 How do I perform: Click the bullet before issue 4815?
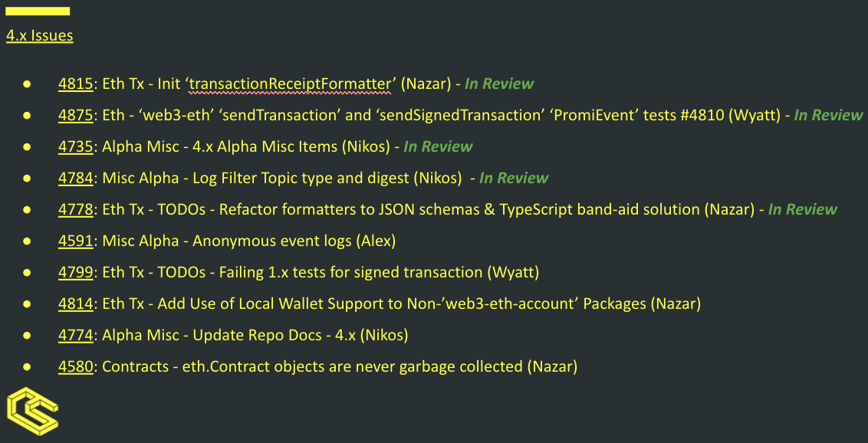click(27, 84)
